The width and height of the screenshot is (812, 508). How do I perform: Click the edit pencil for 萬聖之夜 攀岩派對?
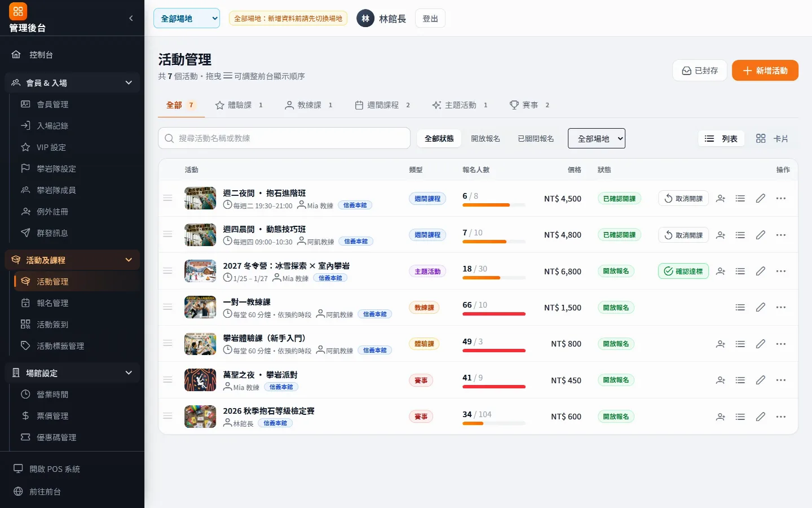click(x=761, y=380)
